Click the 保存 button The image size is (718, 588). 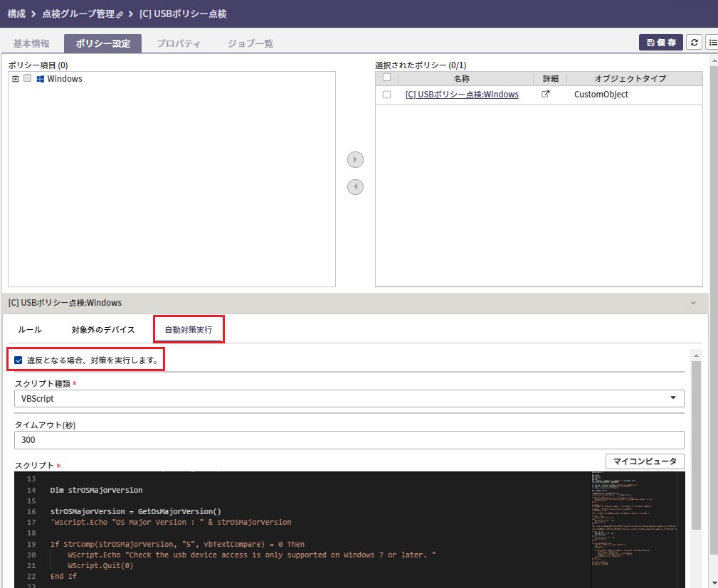coord(661,43)
